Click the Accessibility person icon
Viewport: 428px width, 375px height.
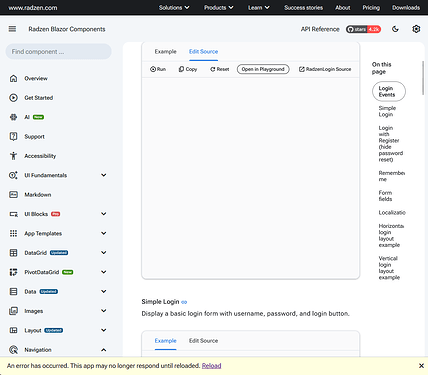coord(13,156)
